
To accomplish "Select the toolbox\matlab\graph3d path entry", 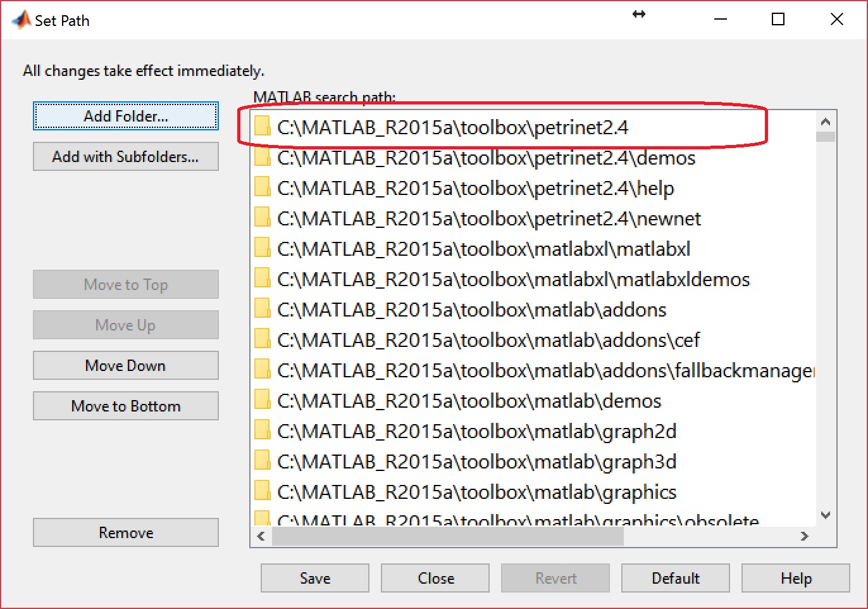I will 533,461.
